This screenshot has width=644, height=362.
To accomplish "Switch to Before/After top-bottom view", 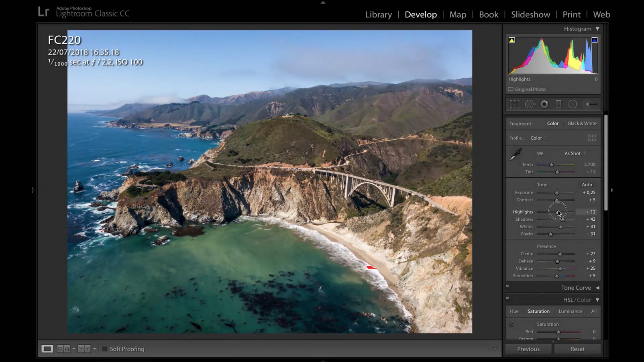I will click(x=84, y=349).
